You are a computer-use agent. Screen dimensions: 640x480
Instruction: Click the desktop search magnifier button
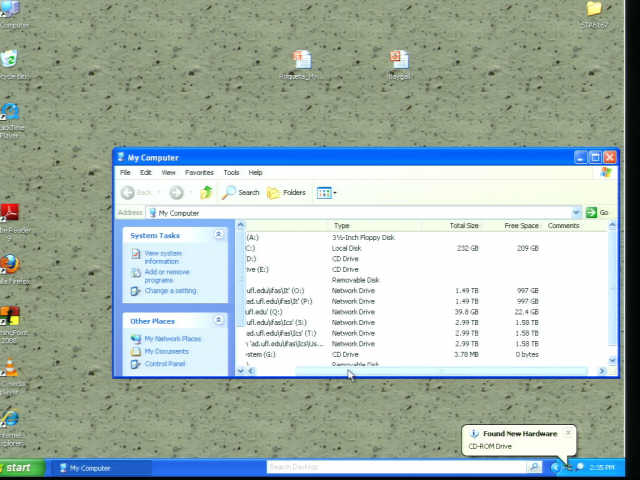click(x=534, y=467)
